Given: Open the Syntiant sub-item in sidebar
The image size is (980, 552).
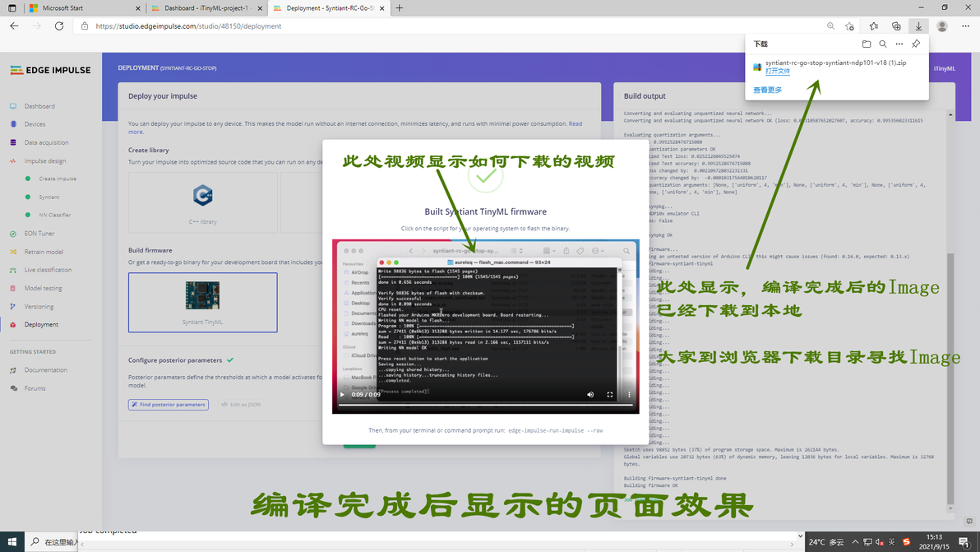Looking at the screenshot, I should pos(49,197).
